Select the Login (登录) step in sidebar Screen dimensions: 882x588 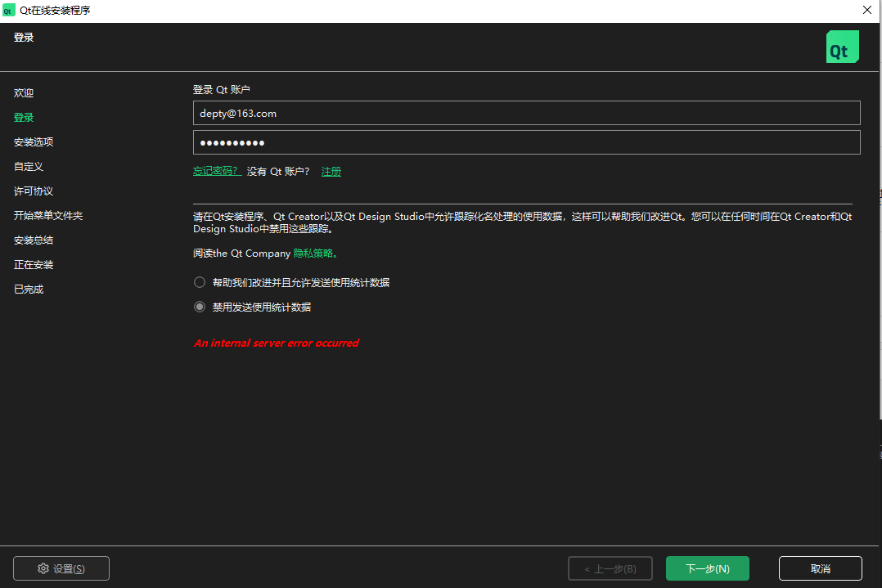coord(24,118)
